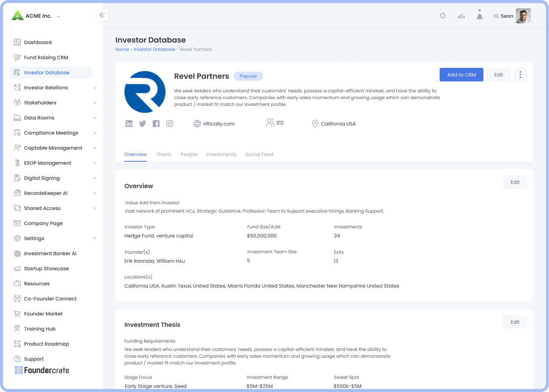Expand Investor Relations submenu chevron
Viewport: 549px width, 392px height.
95,88
